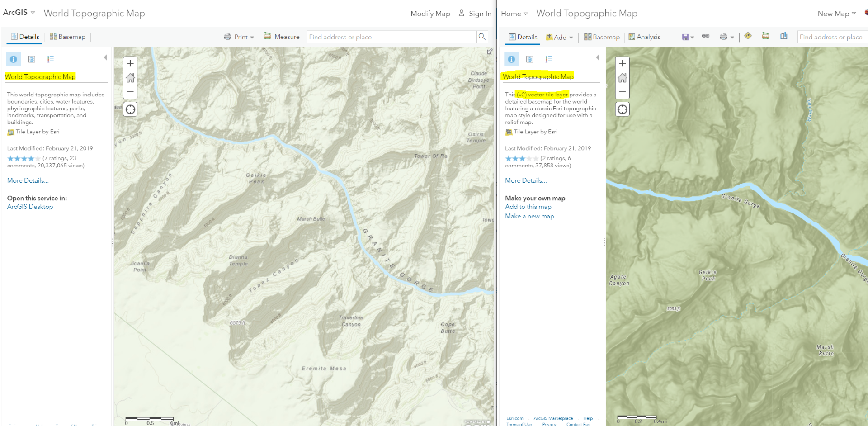Go to default extent on left map

pos(130,78)
